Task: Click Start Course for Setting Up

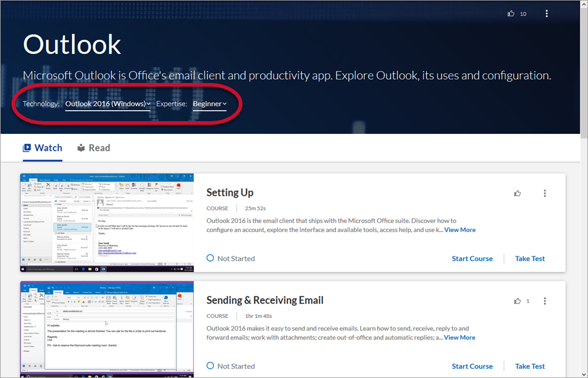Action: click(472, 258)
